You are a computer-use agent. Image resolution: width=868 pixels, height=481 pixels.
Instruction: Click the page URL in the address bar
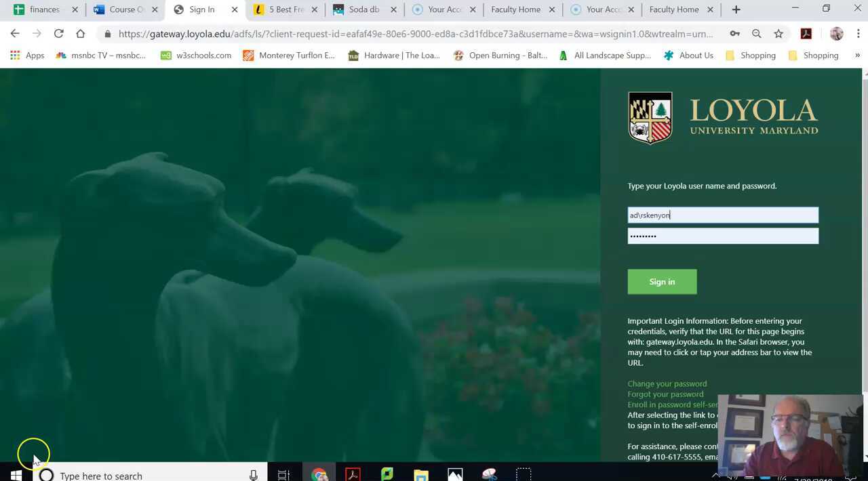(416, 34)
